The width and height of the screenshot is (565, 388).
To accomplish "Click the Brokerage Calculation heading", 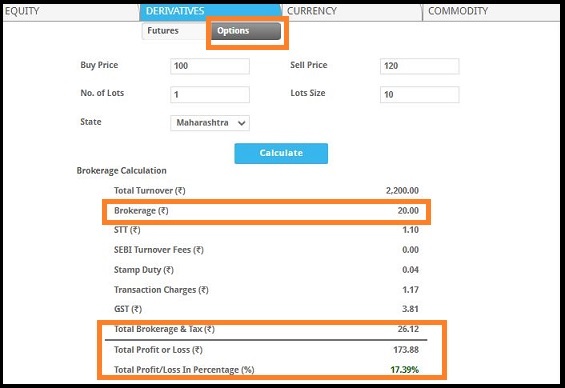I will click(121, 171).
